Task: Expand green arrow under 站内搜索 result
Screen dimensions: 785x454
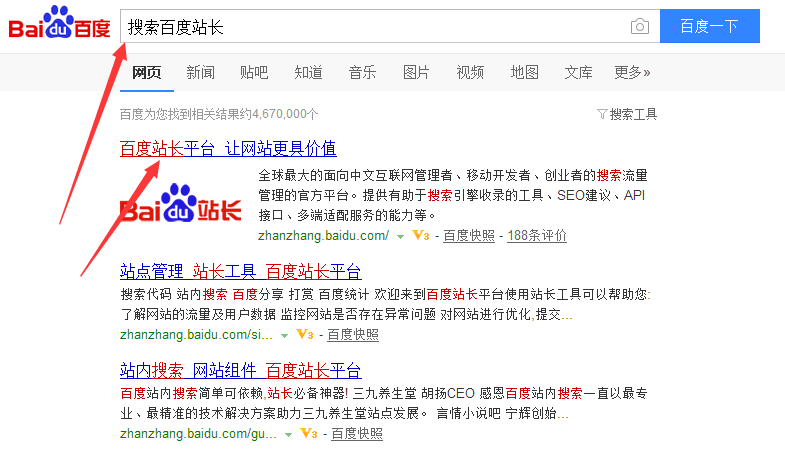Action: [289, 435]
